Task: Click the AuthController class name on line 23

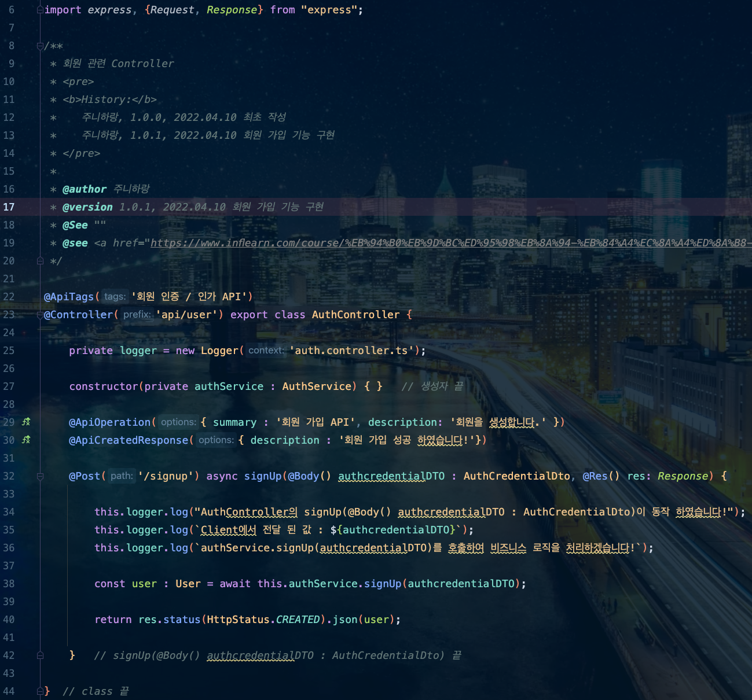Action: [355, 315]
